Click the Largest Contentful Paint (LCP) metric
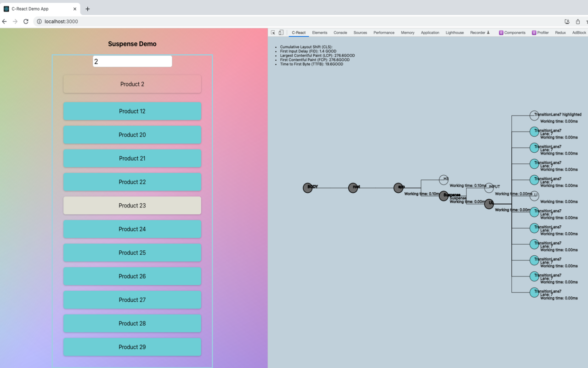This screenshot has width=588, height=368. click(x=317, y=56)
